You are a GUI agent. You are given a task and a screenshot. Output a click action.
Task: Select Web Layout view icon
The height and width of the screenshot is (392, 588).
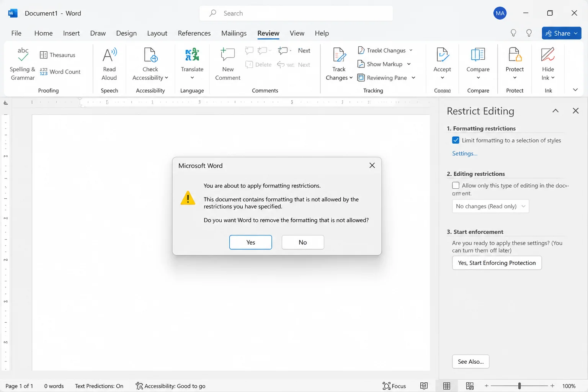(470, 386)
